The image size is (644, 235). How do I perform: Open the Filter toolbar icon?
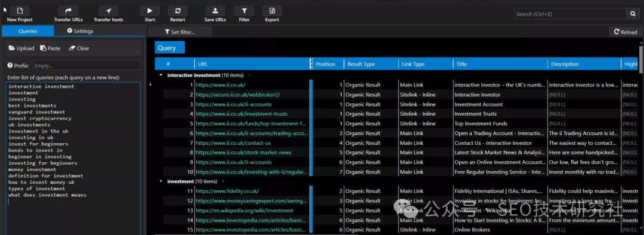coord(244,11)
